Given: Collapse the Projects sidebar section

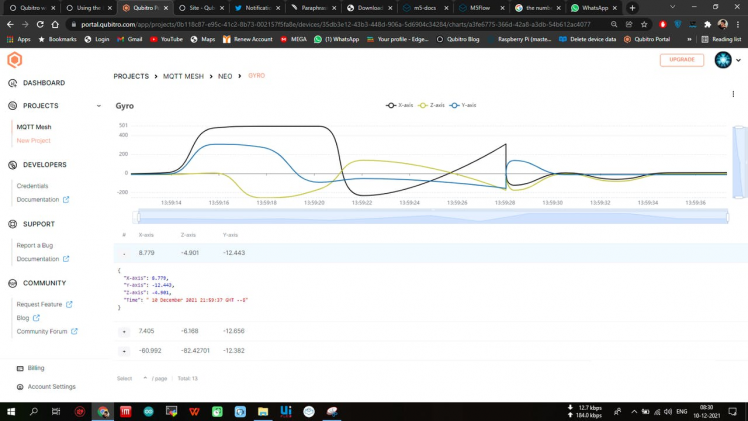Looking at the screenshot, I should (x=98, y=105).
